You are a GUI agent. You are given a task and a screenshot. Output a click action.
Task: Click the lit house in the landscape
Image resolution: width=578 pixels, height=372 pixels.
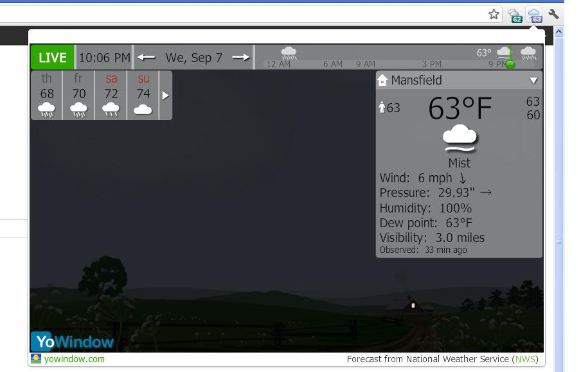(412, 305)
